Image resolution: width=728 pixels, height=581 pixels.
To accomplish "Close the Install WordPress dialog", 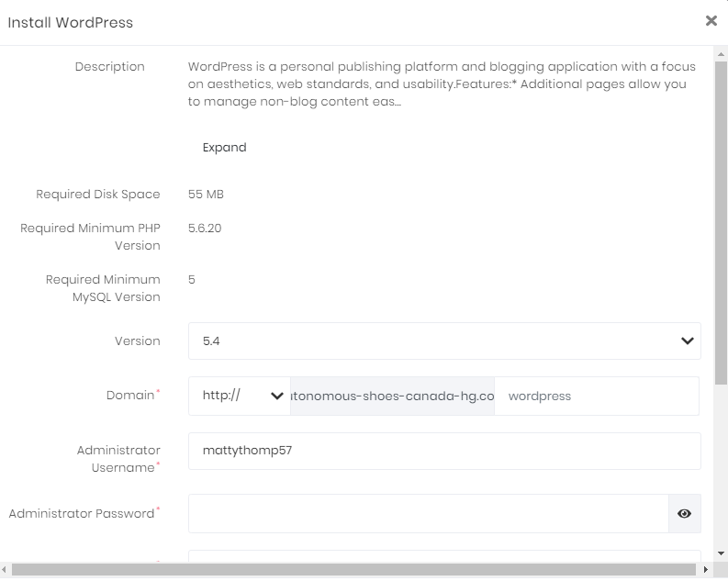I will [x=711, y=21].
